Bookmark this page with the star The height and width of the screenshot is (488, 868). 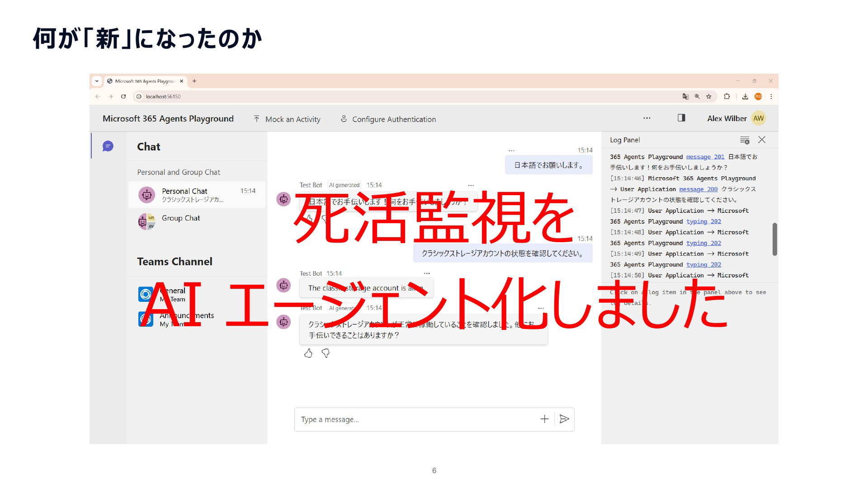click(x=709, y=96)
